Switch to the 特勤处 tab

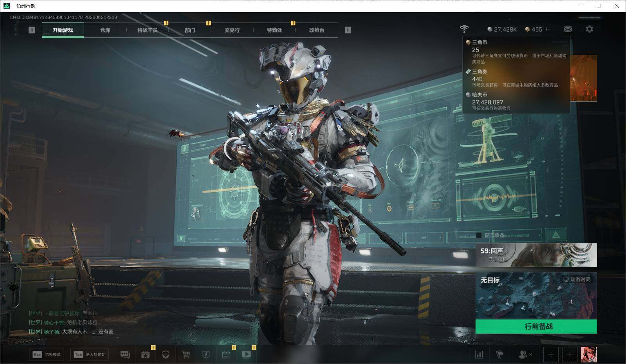[x=274, y=30]
